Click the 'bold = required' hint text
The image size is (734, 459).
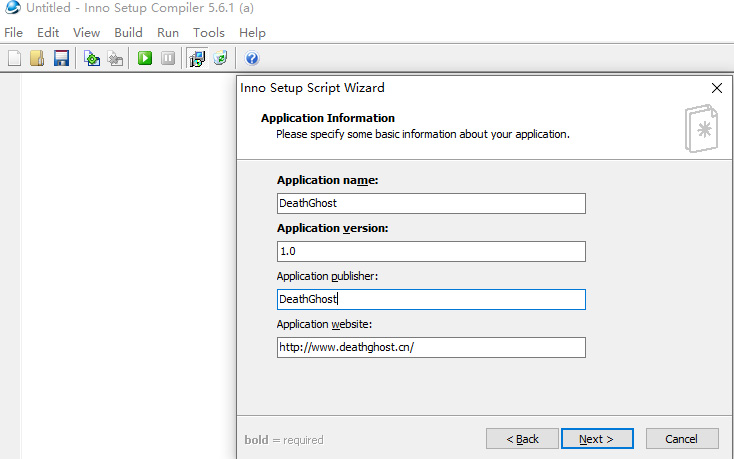[284, 440]
